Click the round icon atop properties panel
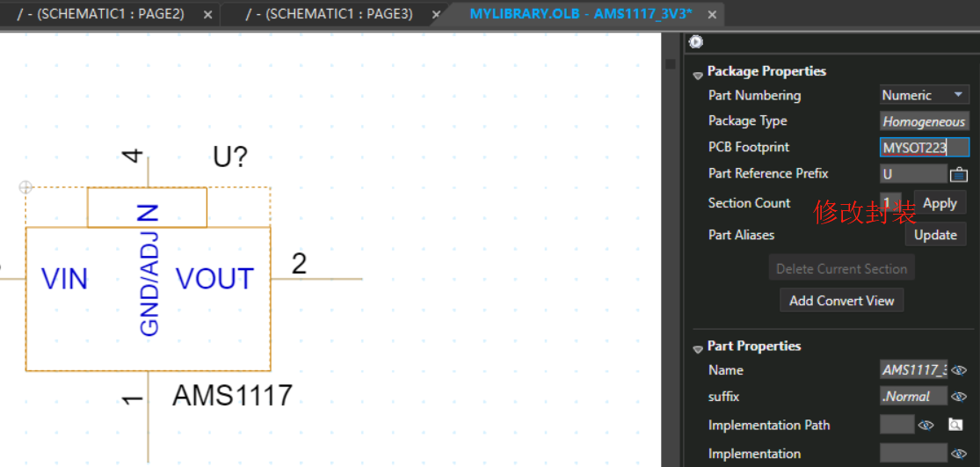The image size is (980, 467). (695, 42)
